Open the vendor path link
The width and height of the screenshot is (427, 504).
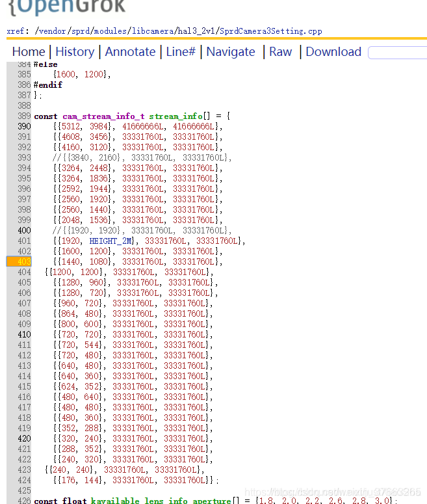(52, 31)
